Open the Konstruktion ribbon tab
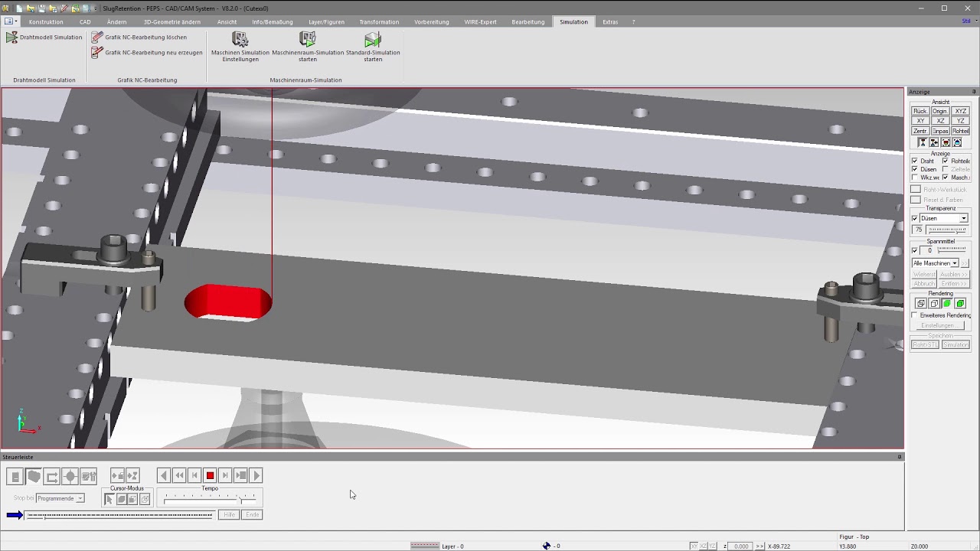 (46, 21)
